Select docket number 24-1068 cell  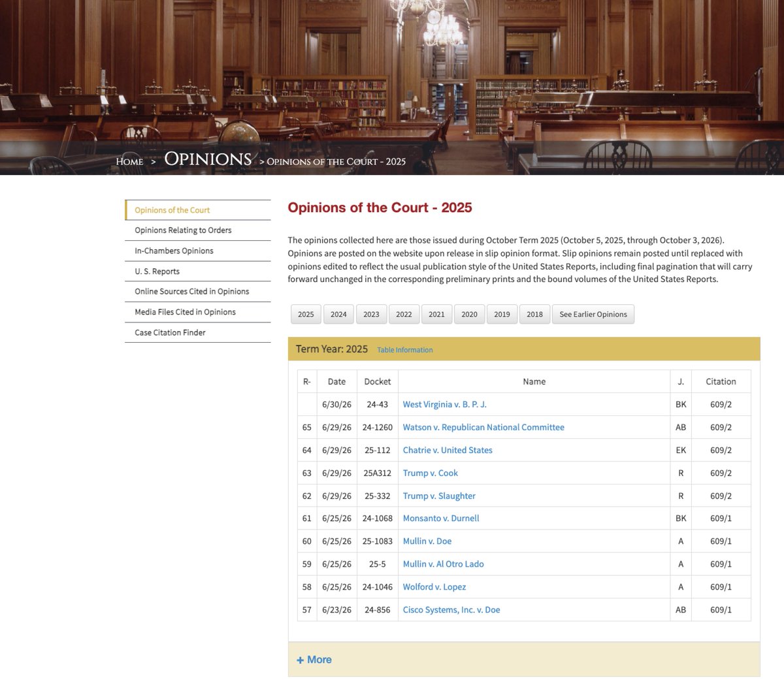pyautogui.click(x=378, y=518)
